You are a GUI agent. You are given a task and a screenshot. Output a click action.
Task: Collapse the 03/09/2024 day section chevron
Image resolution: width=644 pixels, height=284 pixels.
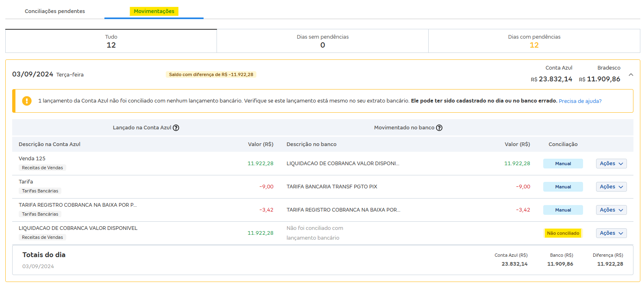coord(631,75)
